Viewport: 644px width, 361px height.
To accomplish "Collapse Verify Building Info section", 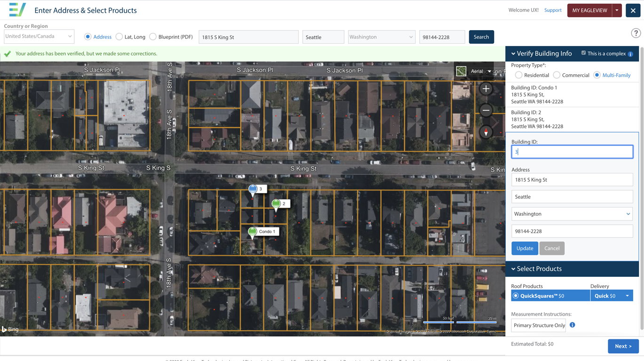I will [x=513, y=54].
